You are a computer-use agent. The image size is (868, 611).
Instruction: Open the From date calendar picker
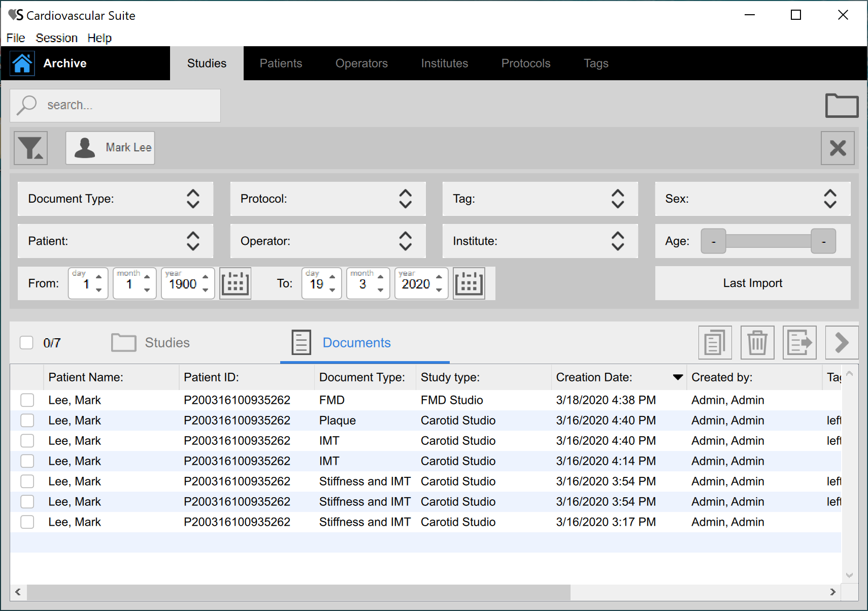pyautogui.click(x=235, y=283)
